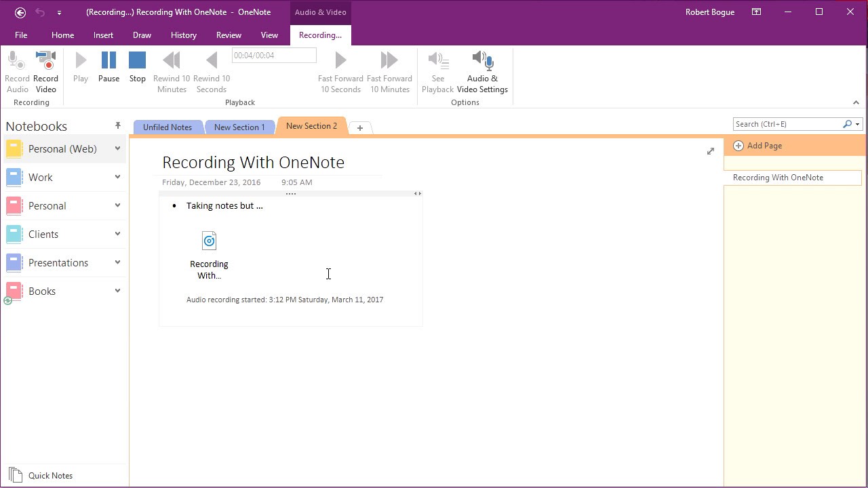The height and width of the screenshot is (488, 868).
Task: Toggle ribbon collapse with the chevron
Action: pos(856,103)
